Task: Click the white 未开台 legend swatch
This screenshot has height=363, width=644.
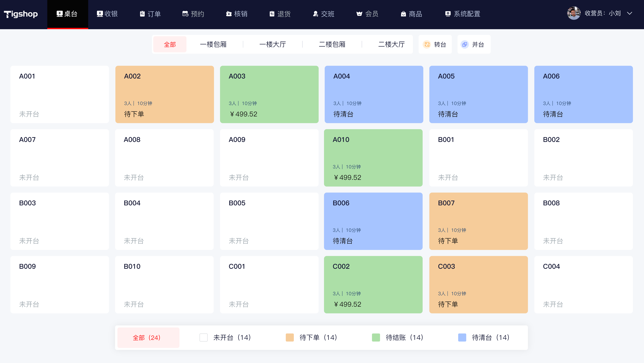Action: tap(203, 338)
